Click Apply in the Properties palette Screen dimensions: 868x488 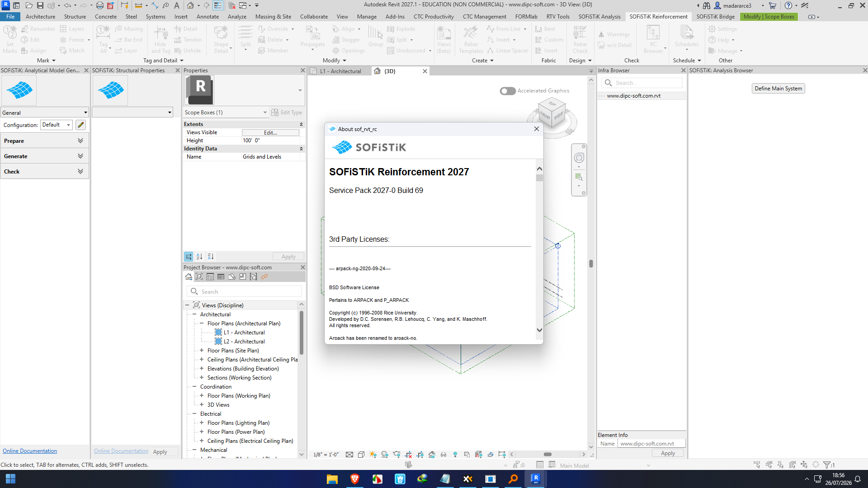pyautogui.click(x=288, y=257)
